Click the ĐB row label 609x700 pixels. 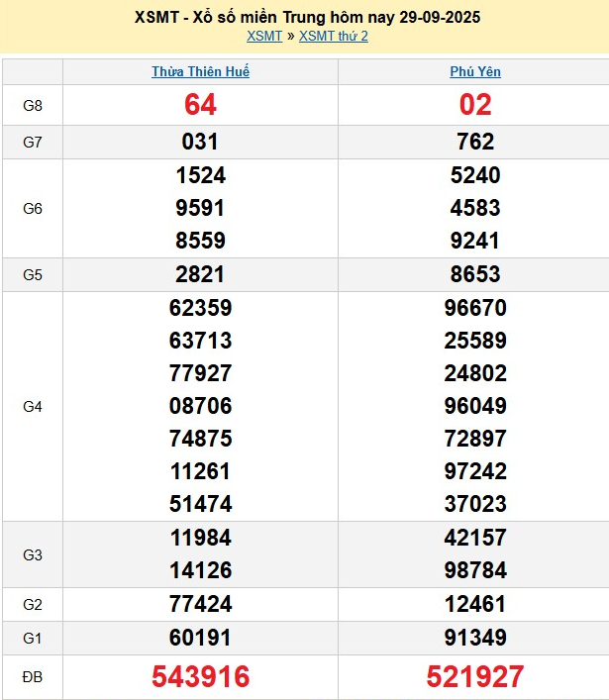[x=32, y=677]
